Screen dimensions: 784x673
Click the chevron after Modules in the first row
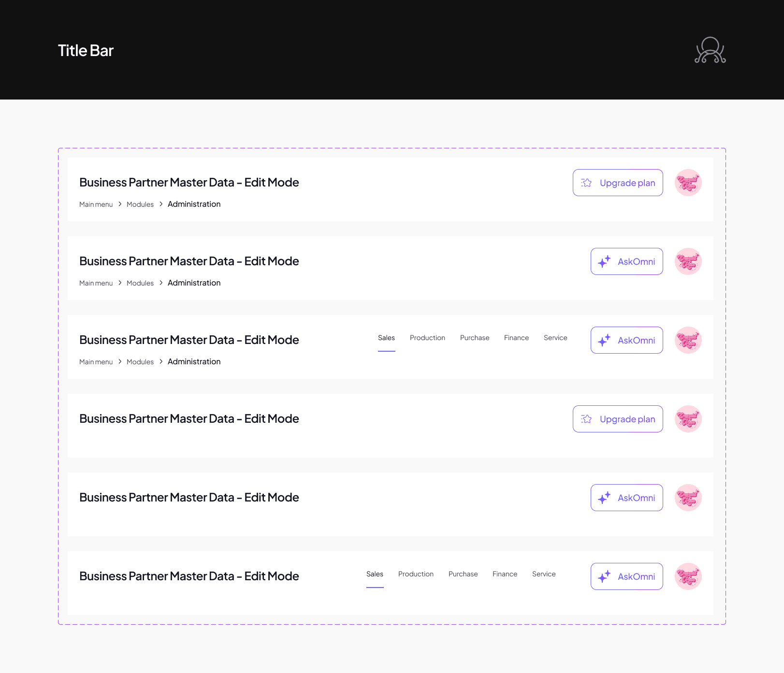coord(161,204)
